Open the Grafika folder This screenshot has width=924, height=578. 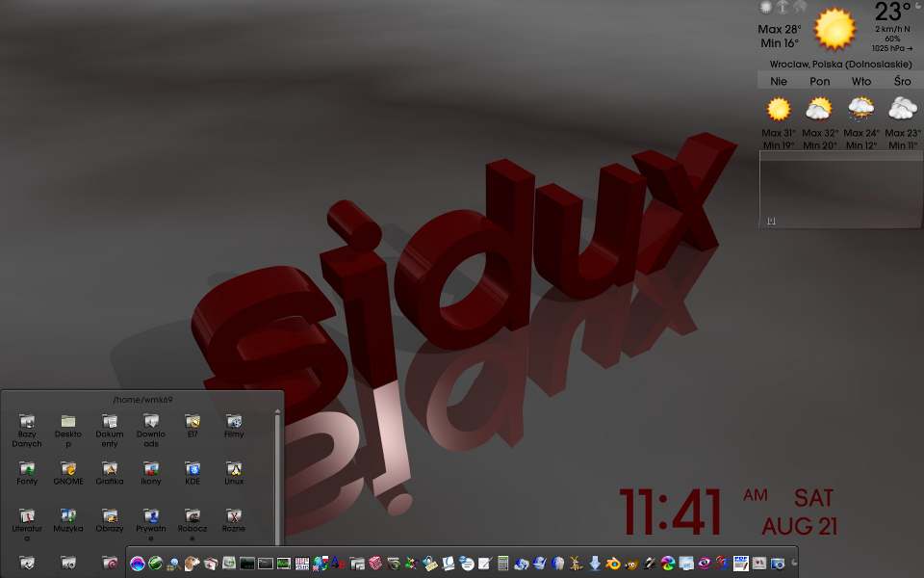click(110, 474)
